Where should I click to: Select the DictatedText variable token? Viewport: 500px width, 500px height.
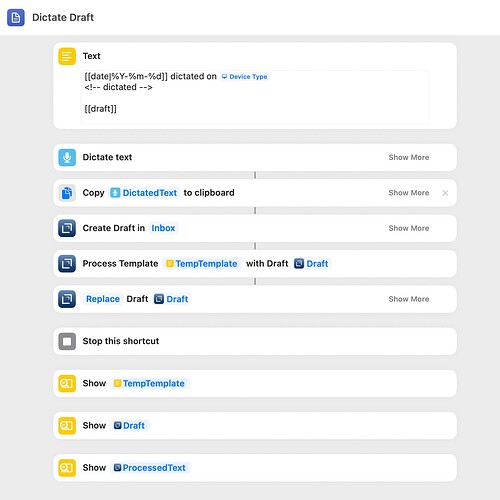pyautogui.click(x=144, y=193)
